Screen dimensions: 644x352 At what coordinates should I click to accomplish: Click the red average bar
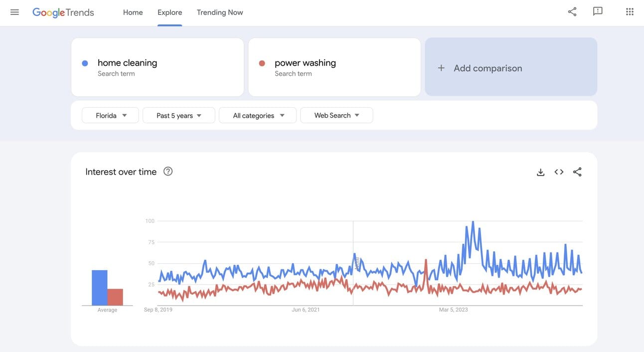coord(115,297)
